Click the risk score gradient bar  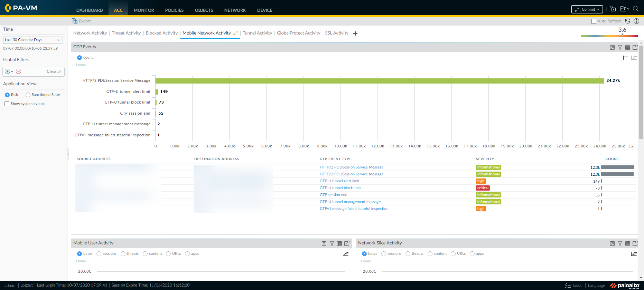pos(609,36)
